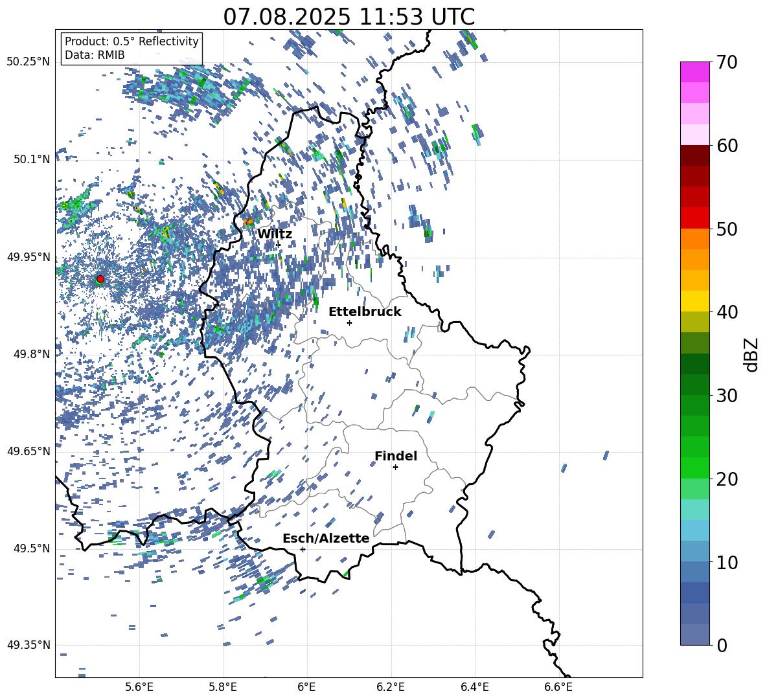Click the dark green colorbar swatch near 35
Screen dimensions: 767x700
pos(694,364)
